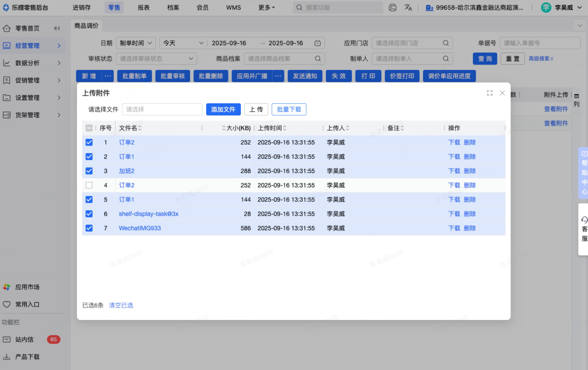This screenshot has width=588, height=370.
Task: Open the calendar date picker icon
Action: 317,43
